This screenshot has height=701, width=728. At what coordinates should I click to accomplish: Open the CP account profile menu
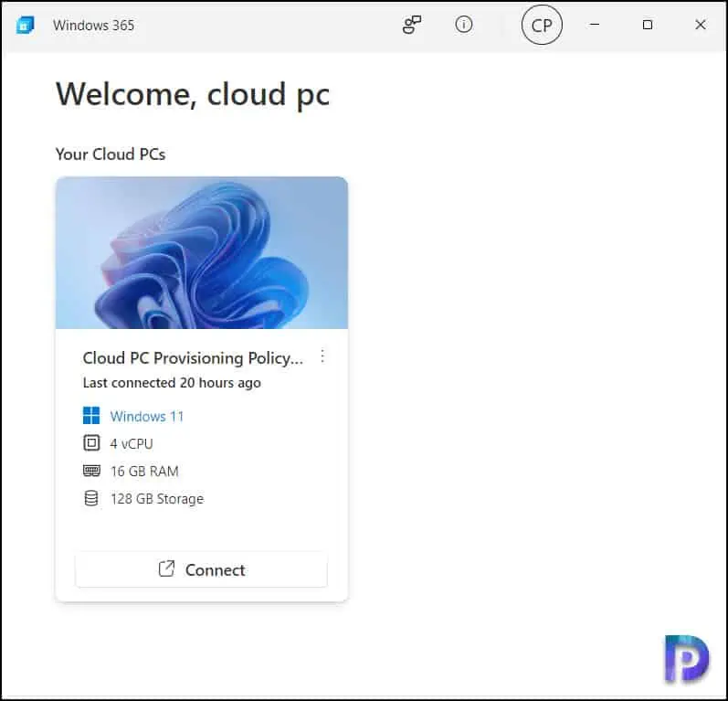(x=542, y=25)
